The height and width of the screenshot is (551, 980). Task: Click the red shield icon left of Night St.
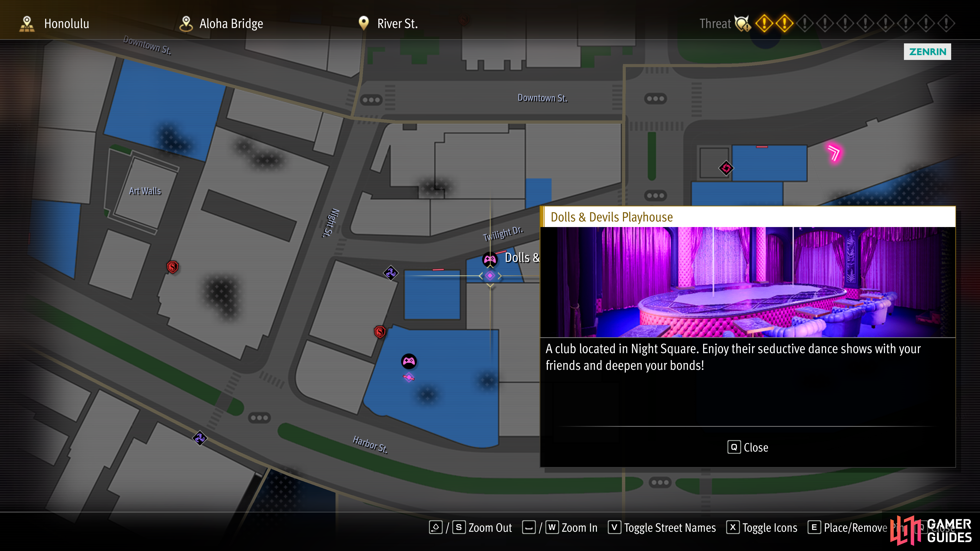tap(173, 267)
